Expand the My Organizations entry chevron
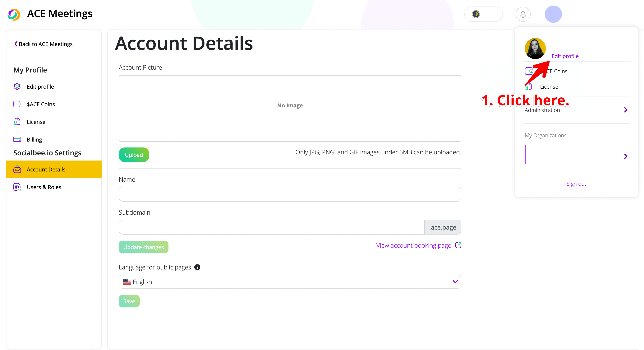Screen dimensions: 644x350 point(625,156)
